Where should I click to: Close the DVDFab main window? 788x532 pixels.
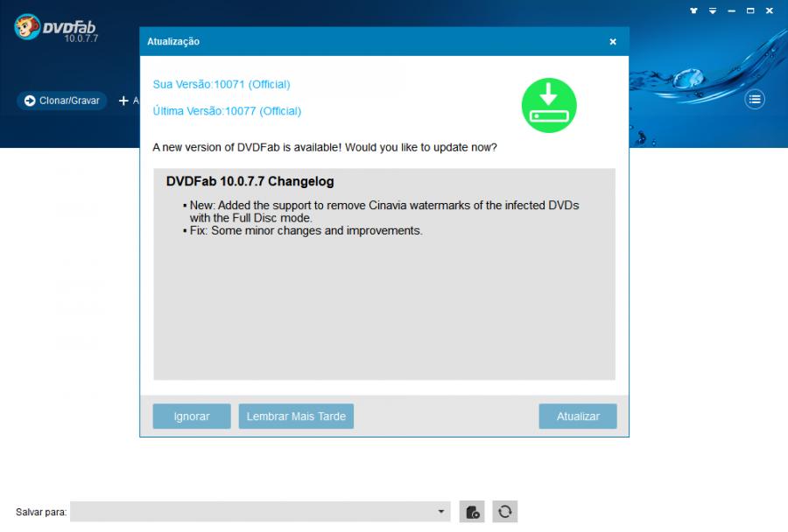(770, 10)
